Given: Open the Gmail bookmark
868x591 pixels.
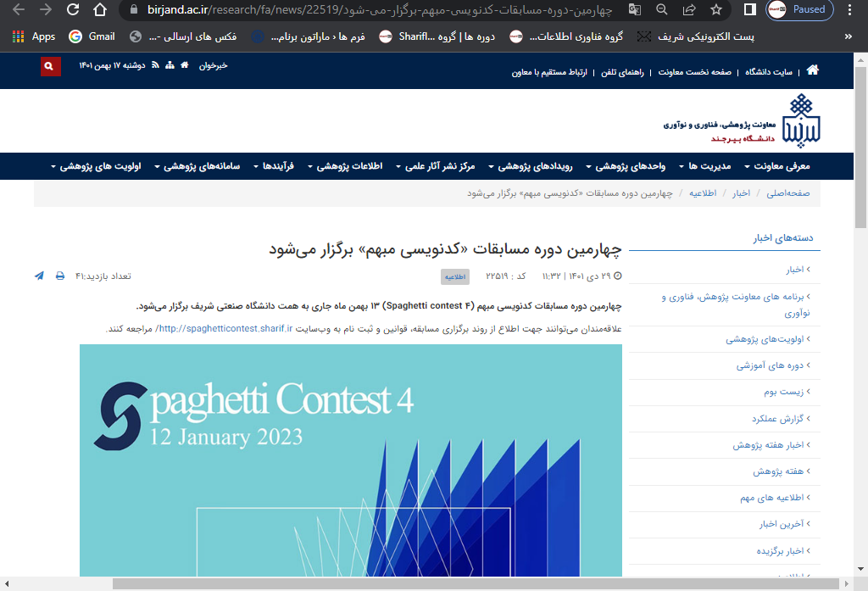Looking at the screenshot, I should [x=92, y=36].
